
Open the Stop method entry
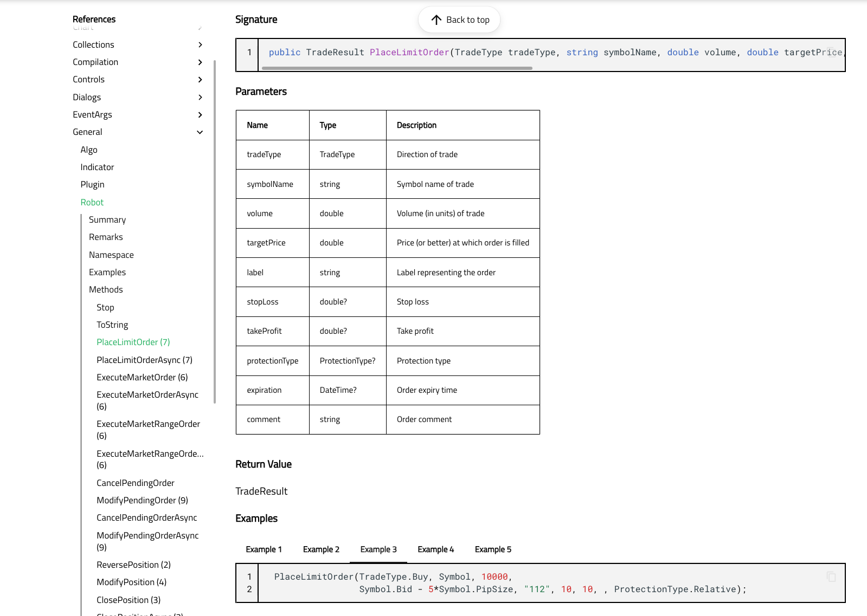tap(105, 308)
